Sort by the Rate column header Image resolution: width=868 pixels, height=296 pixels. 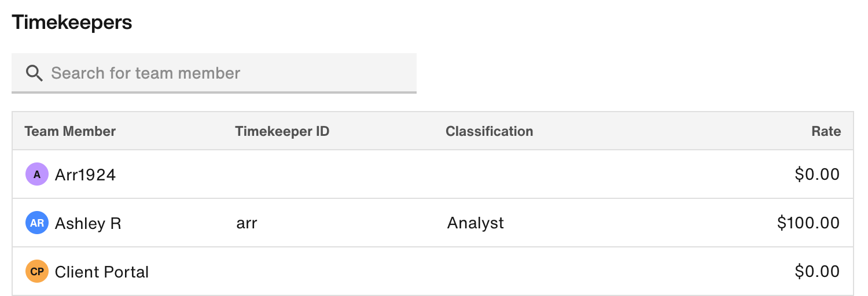pos(826,131)
